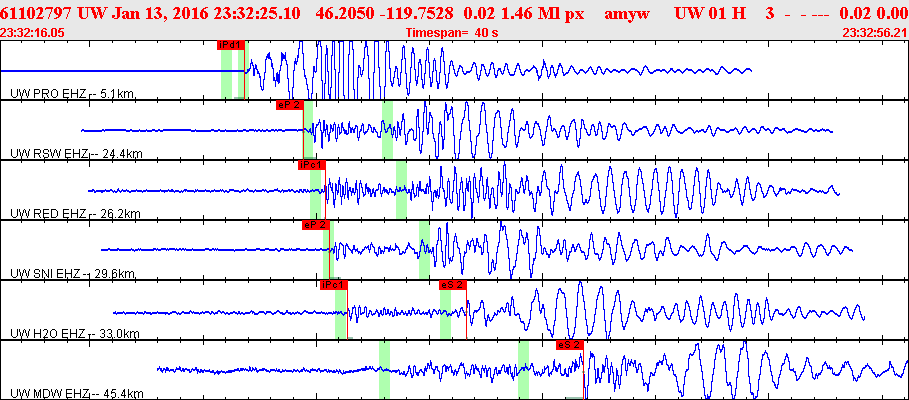Select the iPd1 pick flag on PRO trace

(231, 45)
